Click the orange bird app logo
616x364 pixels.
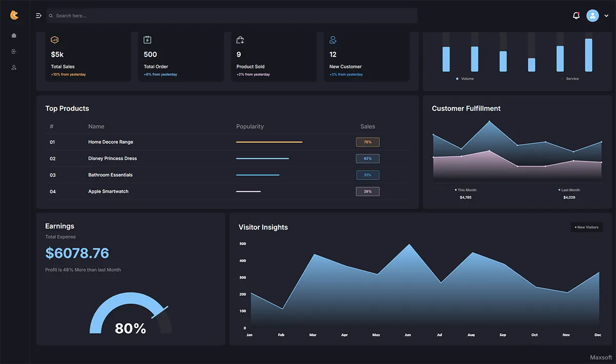click(14, 15)
